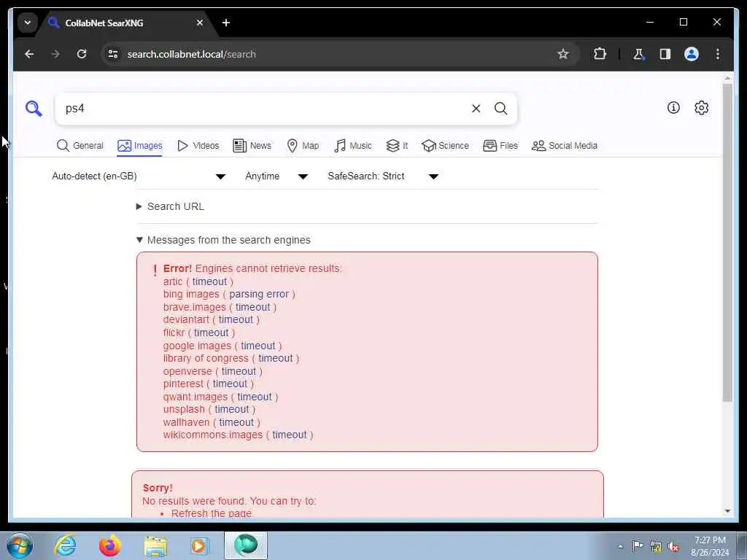Open the About info icon

673,108
